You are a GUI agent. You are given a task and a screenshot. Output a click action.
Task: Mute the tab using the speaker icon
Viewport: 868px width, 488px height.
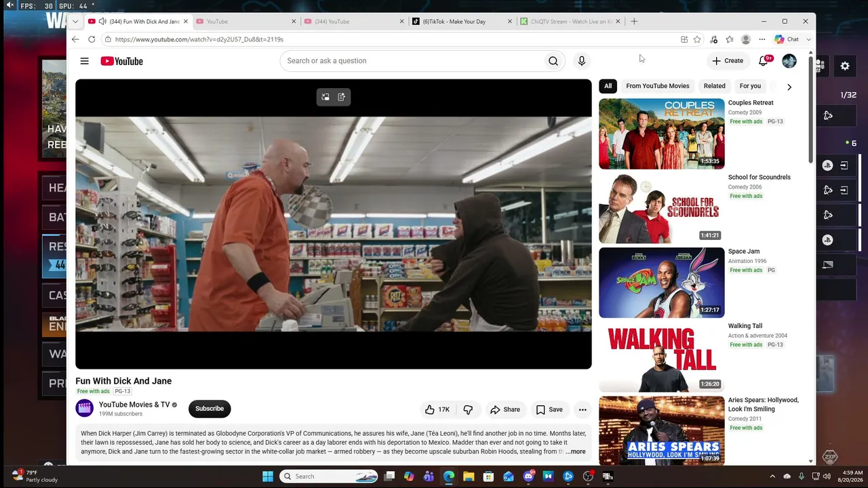click(102, 22)
